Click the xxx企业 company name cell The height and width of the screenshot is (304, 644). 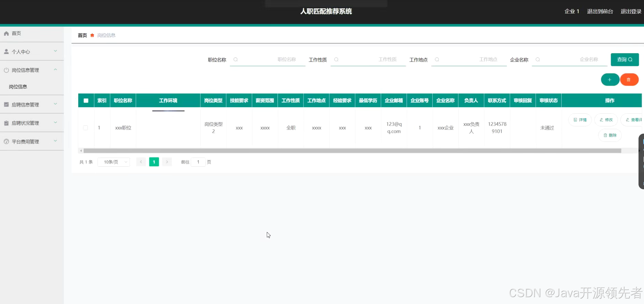pyautogui.click(x=446, y=128)
